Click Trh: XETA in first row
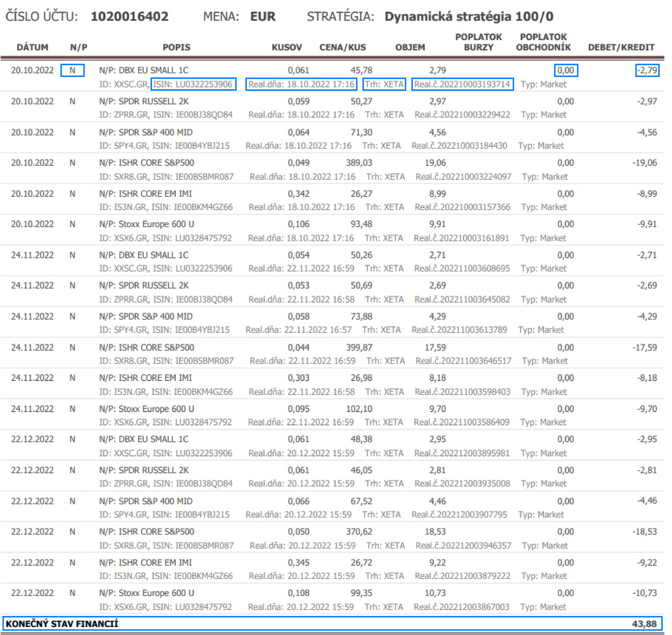 384,84
